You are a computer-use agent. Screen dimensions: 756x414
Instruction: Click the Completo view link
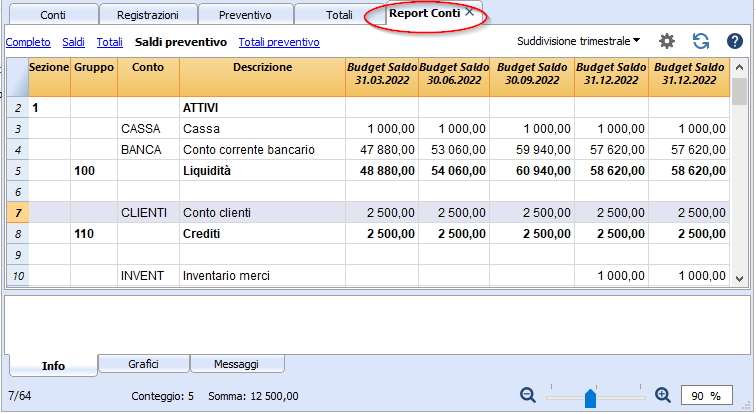point(28,42)
